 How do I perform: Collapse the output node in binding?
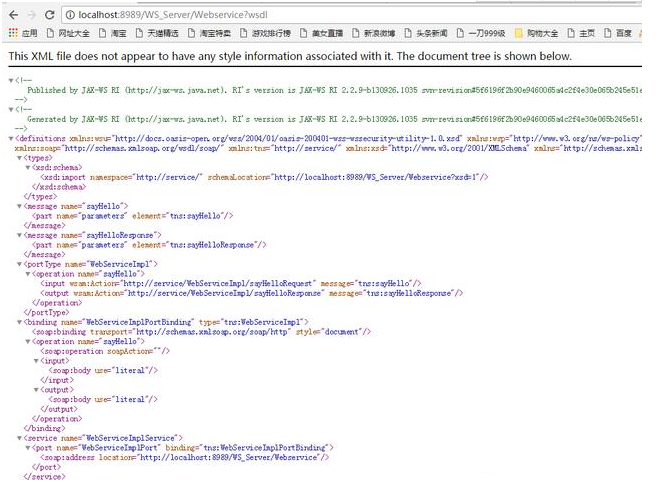click(x=36, y=390)
